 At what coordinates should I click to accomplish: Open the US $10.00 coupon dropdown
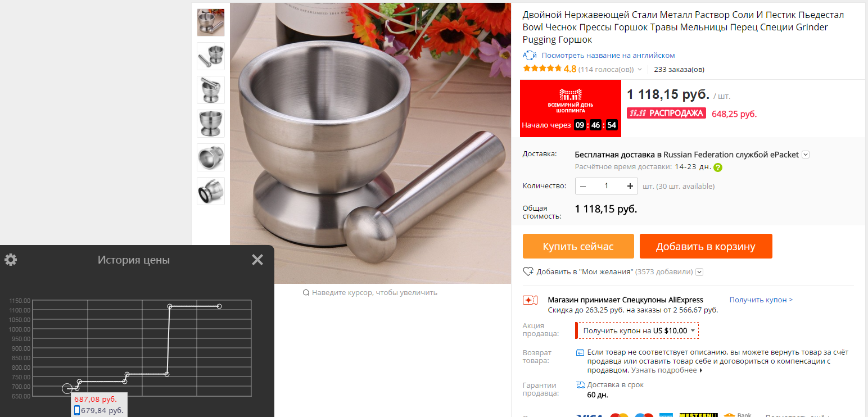[x=638, y=330]
